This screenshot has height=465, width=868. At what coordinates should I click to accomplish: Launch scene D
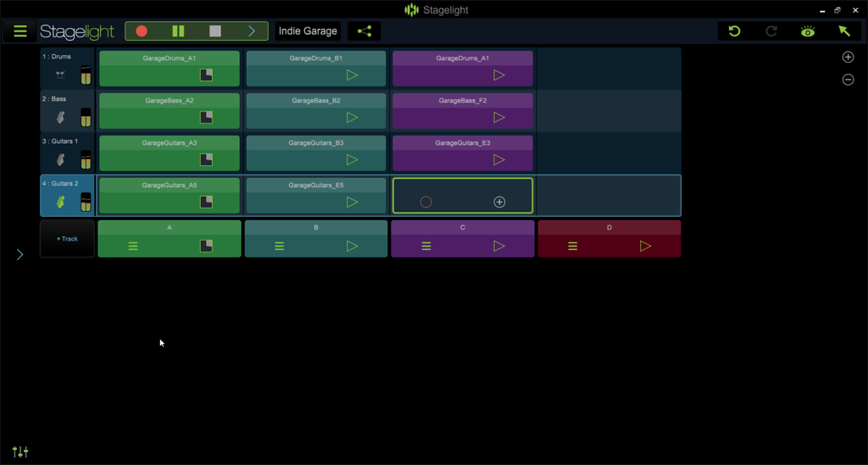(x=645, y=246)
